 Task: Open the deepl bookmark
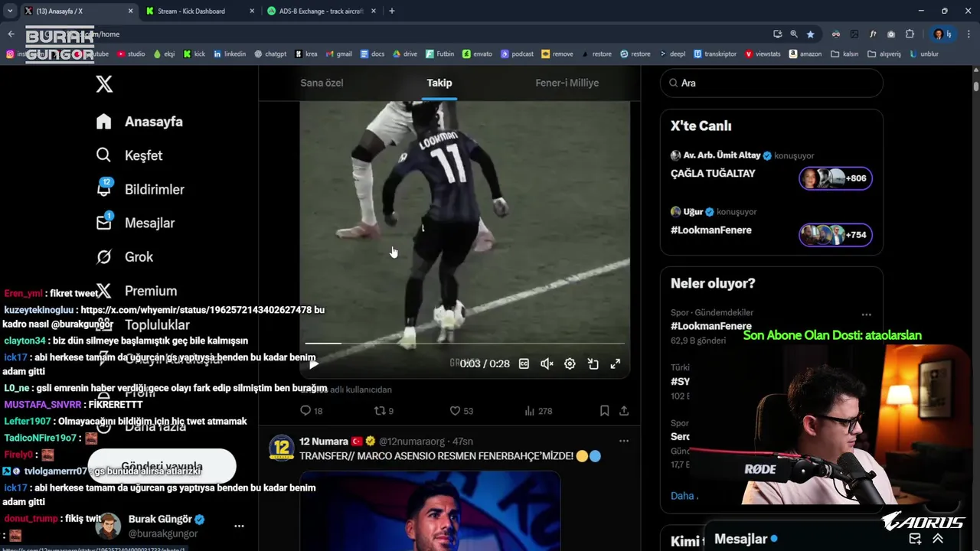tap(671, 54)
